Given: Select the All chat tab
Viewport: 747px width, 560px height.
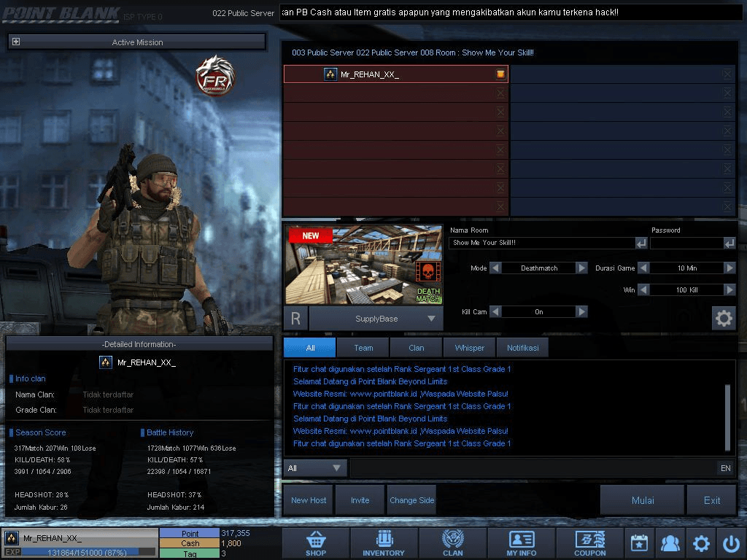Looking at the screenshot, I should pyautogui.click(x=309, y=348).
